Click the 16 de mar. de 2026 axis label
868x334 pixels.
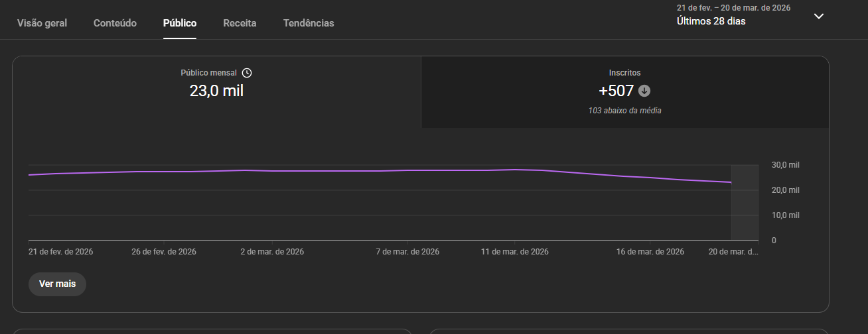[650, 252]
